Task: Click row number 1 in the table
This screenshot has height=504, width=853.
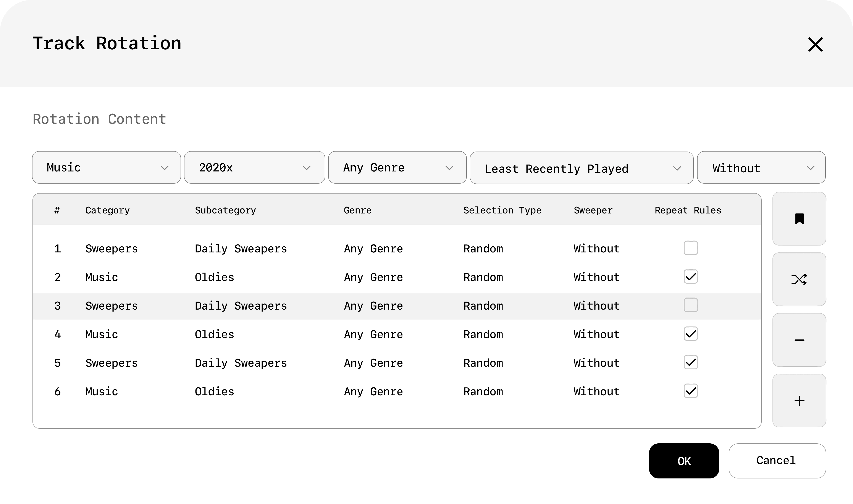Action: 57,249
